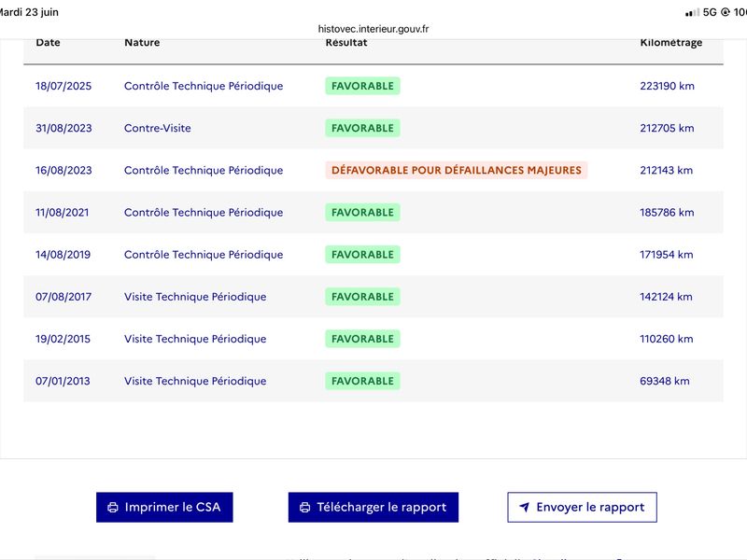Screen dimensions: 747x560
Task: Click the Contre-Visite entry from 31/08/2023
Action: (157, 128)
